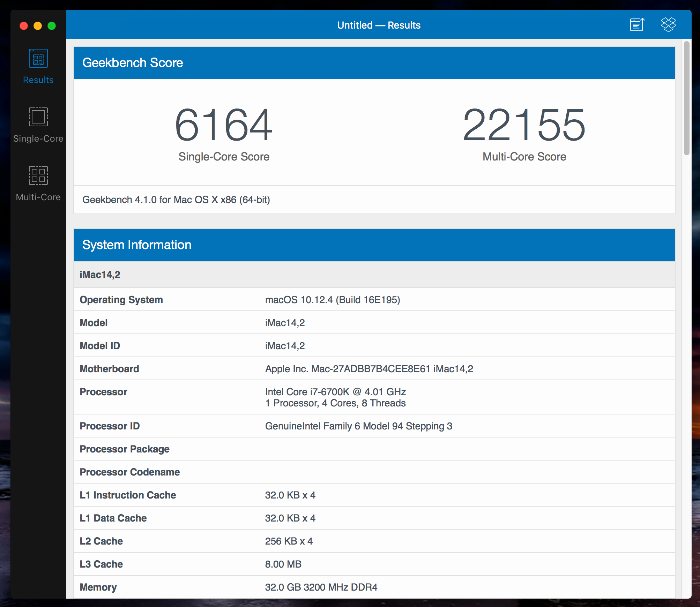Click the red close window button
This screenshot has height=607, width=700.
coord(24,26)
